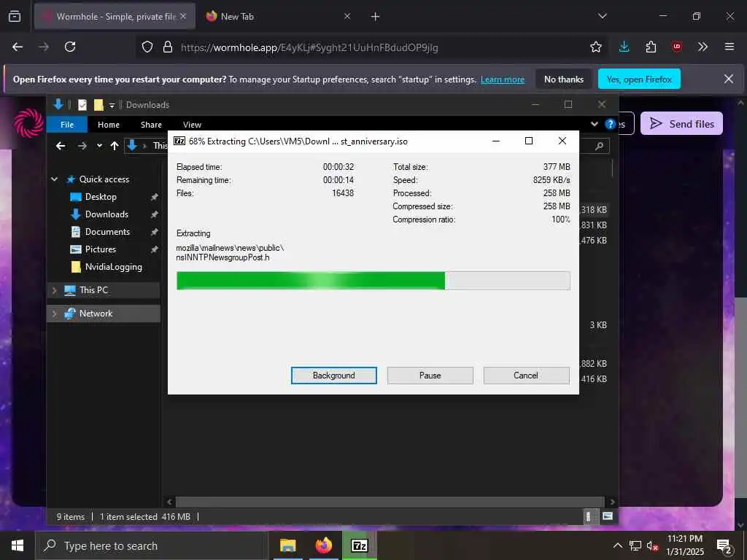Click the tracking protection shield icon
747x560 pixels.
[147, 47]
